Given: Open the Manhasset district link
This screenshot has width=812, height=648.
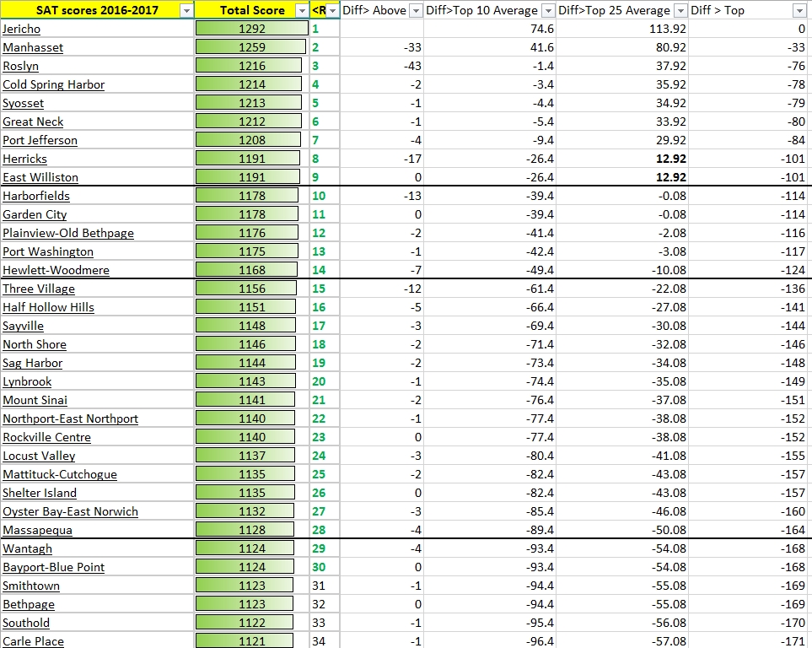Looking at the screenshot, I should click(33, 48).
